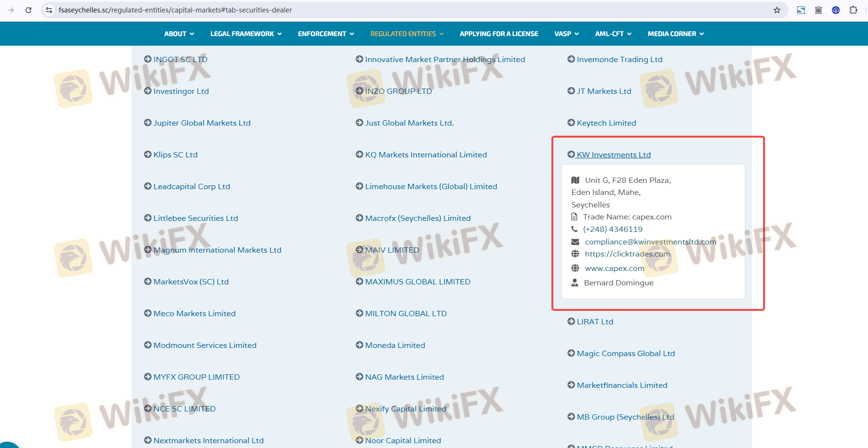Click the browser reload button
Screen dimensions: 868x448
28,10
